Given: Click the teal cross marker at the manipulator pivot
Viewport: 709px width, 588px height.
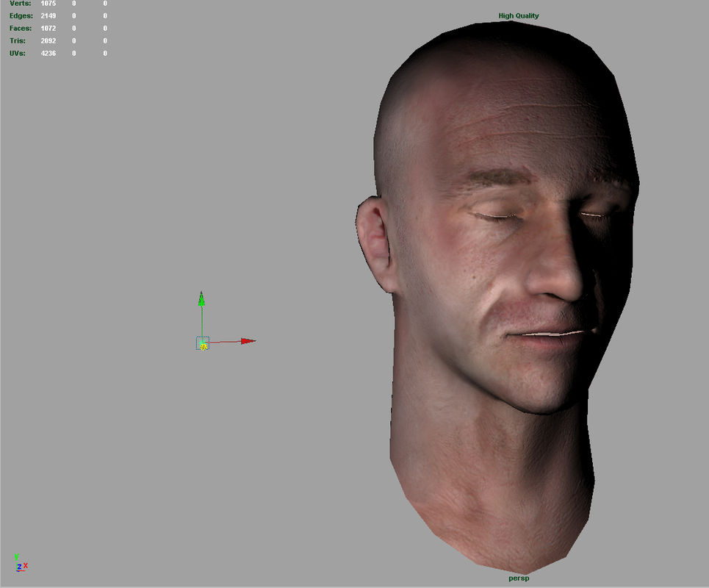Looking at the screenshot, I should (x=203, y=343).
